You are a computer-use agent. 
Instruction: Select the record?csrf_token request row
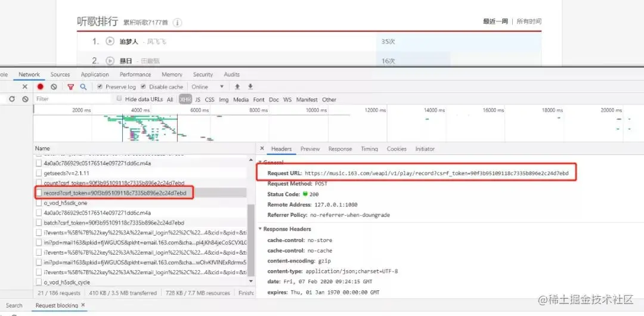point(140,193)
